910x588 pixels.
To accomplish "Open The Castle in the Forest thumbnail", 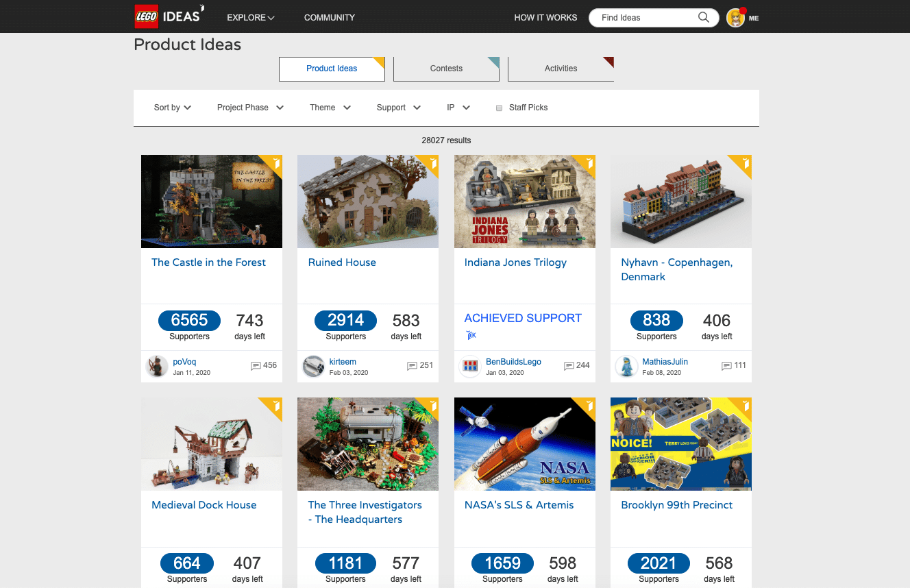I will 212,201.
